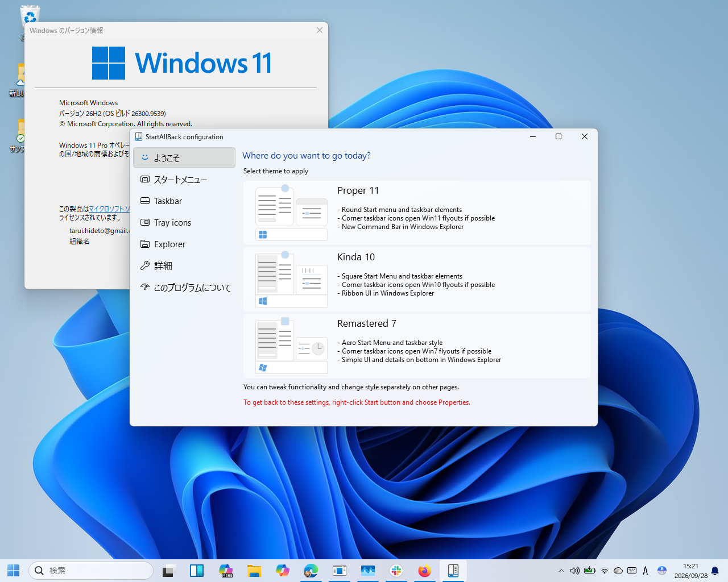Screen dimensions: 728x582
Task: Click red 'To get back to these settings' text
Action: [357, 402]
